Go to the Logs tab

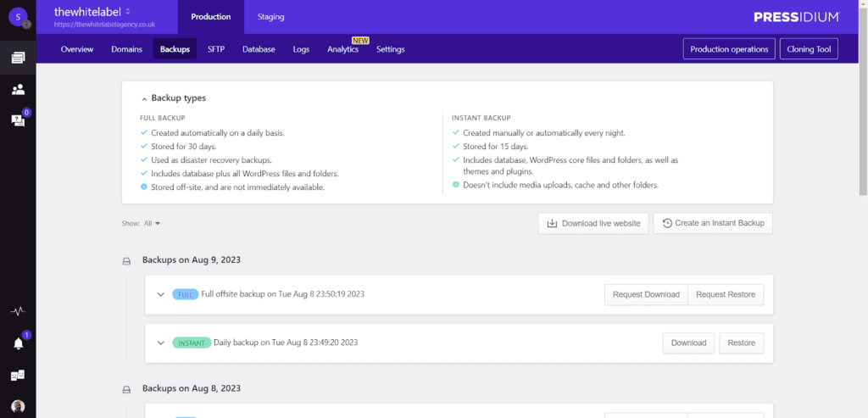[301, 49]
